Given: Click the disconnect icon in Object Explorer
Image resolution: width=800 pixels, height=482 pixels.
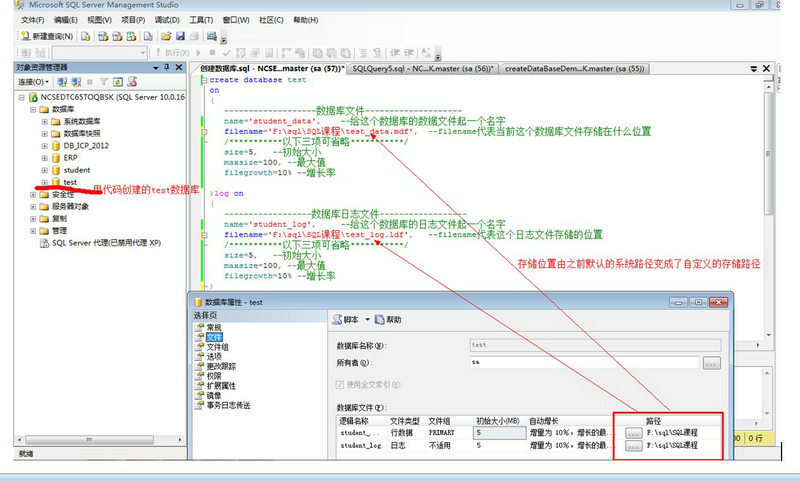Looking at the screenshot, I should (x=76, y=82).
